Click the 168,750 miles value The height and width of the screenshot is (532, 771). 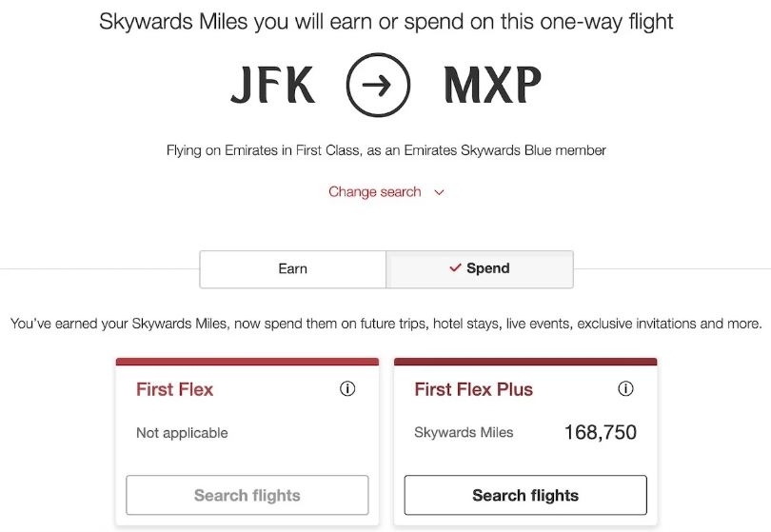[600, 433]
